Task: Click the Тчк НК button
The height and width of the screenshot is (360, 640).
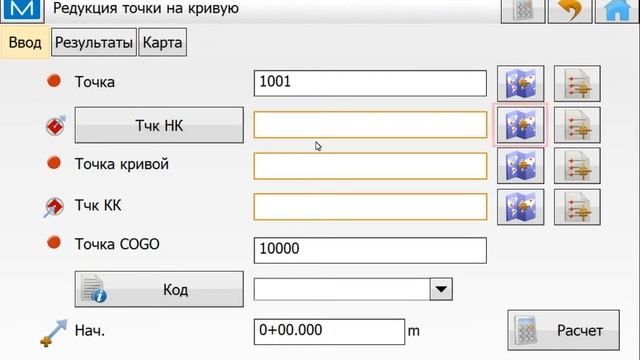Action: (x=159, y=125)
